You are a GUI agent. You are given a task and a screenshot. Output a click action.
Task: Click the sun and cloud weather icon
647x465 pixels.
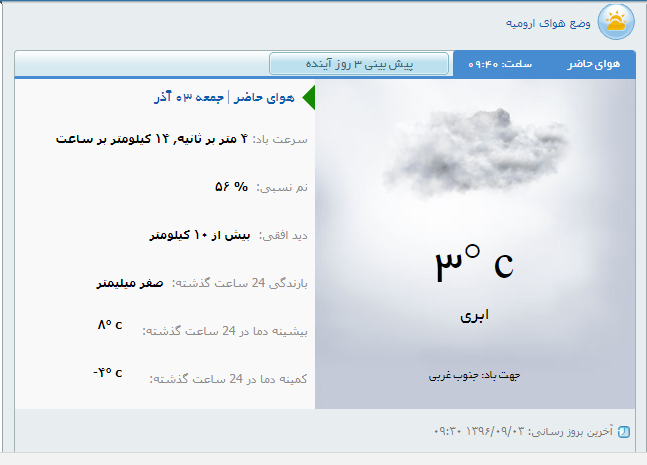pos(616,22)
